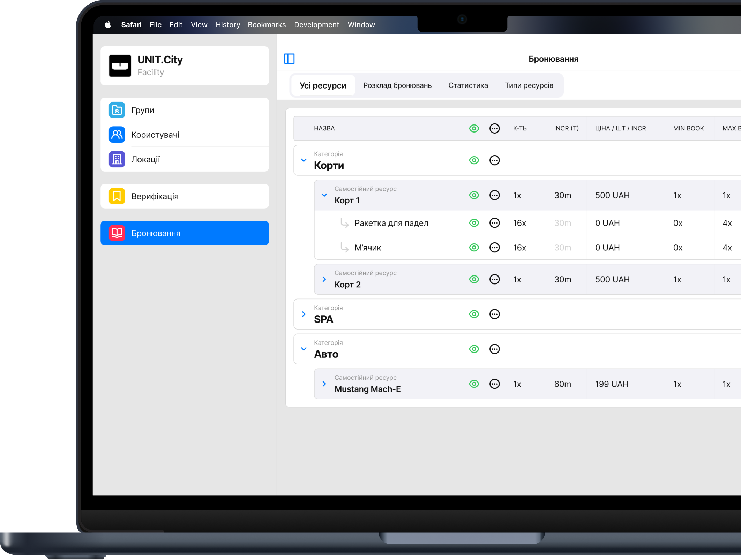Open more options for Mustang Mach-E

pyautogui.click(x=494, y=384)
